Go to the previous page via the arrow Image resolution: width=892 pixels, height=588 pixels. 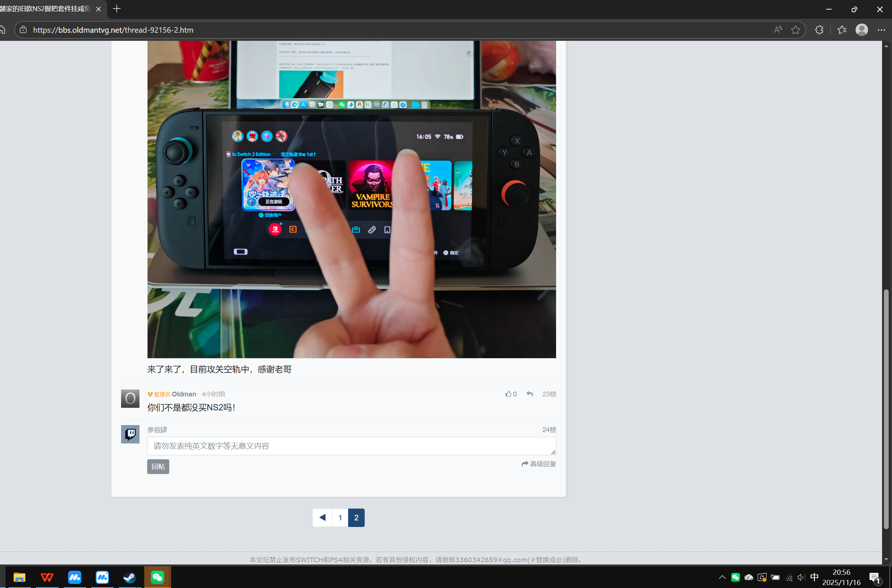322,517
